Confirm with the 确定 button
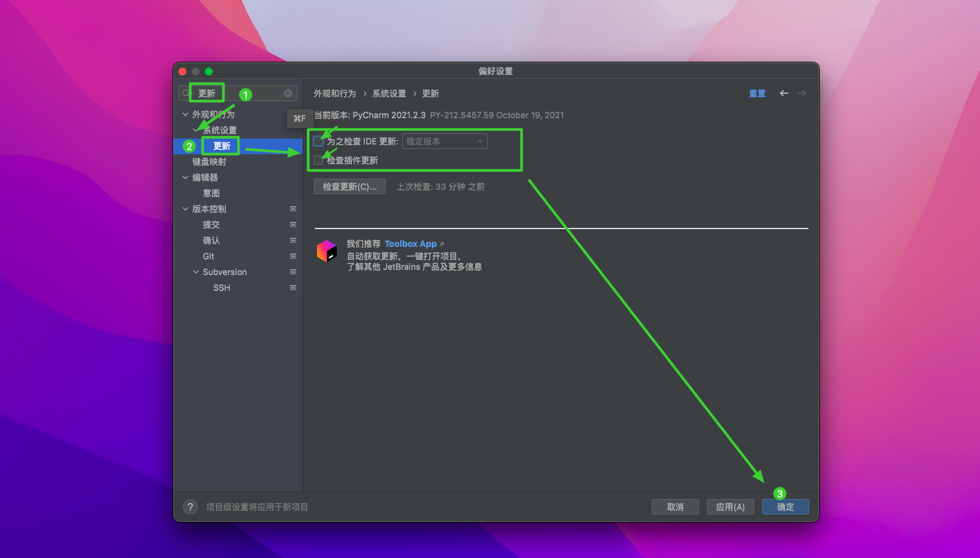Viewport: 980px width, 558px height. (x=786, y=507)
